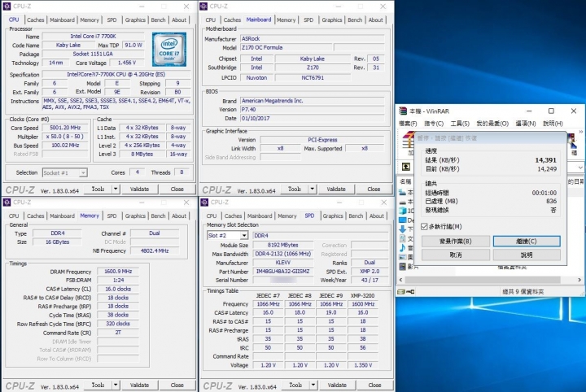Open the 選項(N) menu in WinRAR
Viewport: 586px width, 392px height.
(526, 123)
